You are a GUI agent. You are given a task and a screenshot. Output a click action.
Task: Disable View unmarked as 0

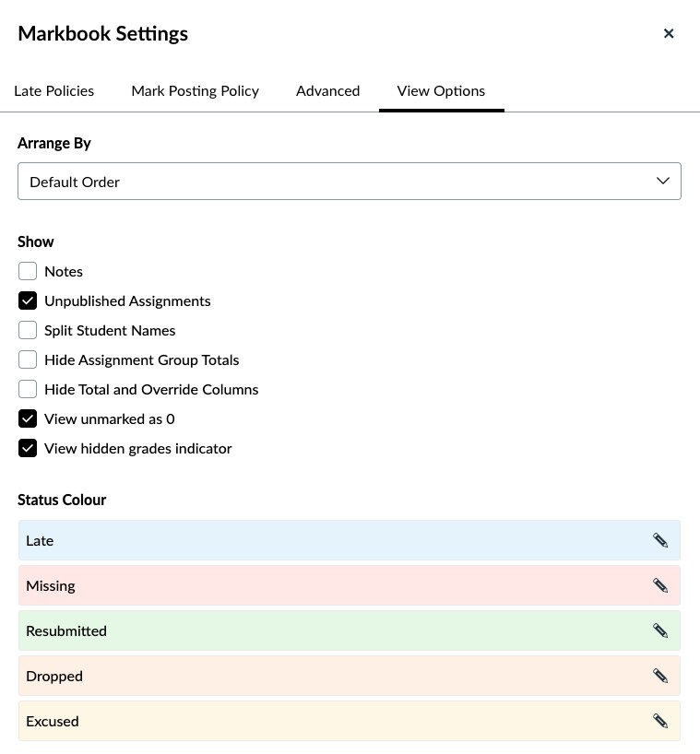28,418
